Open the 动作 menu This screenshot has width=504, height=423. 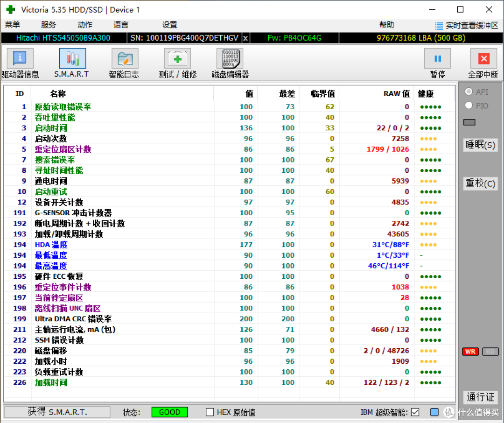point(85,25)
